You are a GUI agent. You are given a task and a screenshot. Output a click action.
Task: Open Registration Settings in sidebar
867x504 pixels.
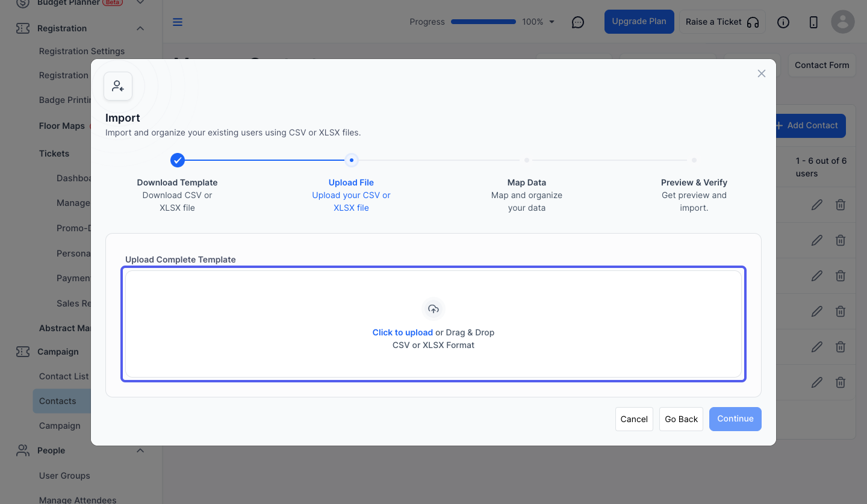coord(82,51)
